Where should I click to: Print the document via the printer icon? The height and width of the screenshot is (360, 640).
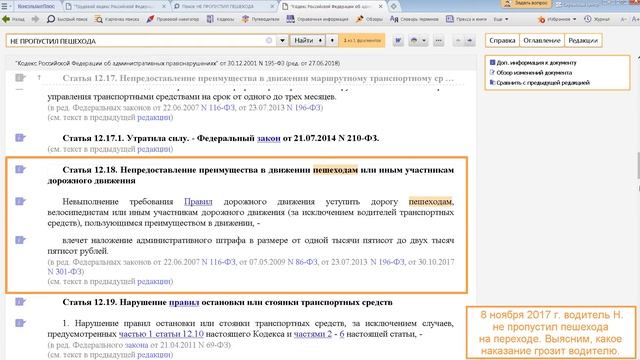point(414,40)
